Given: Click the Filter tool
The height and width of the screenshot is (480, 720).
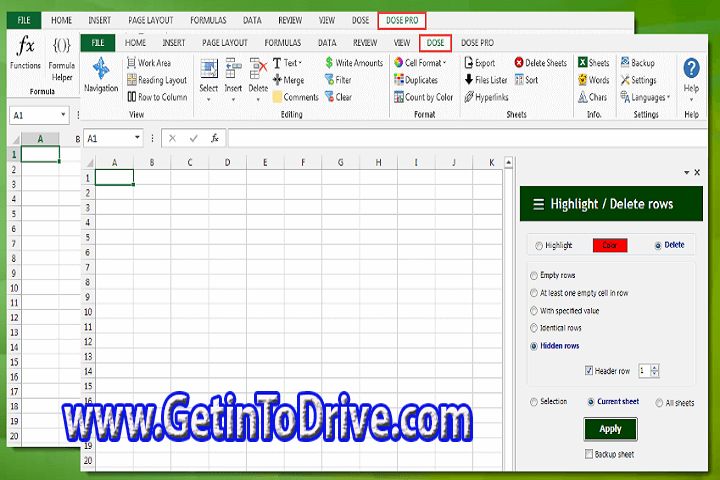Looking at the screenshot, I should tap(338, 80).
